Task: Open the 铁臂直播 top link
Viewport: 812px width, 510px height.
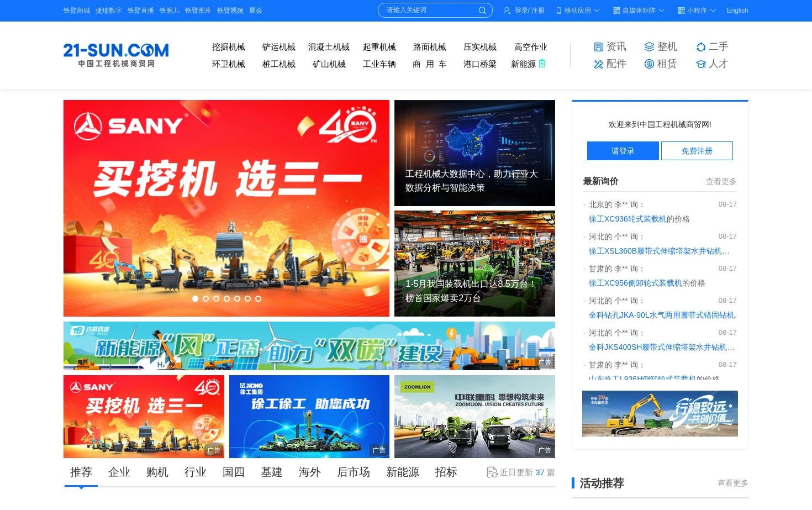Action: 141,10
